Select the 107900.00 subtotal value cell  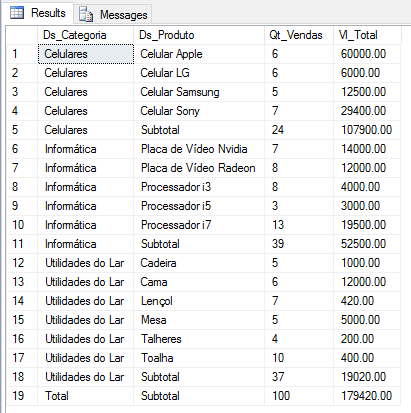coord(367,130)
